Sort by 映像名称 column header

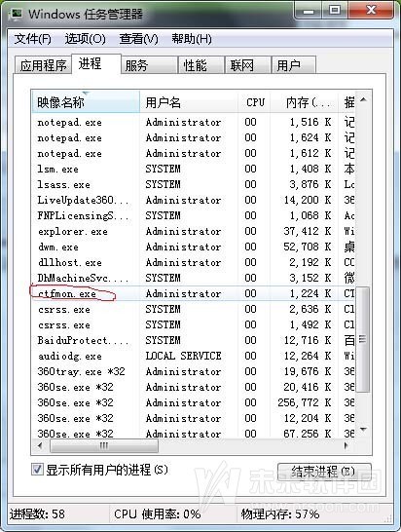click(86, 101)
